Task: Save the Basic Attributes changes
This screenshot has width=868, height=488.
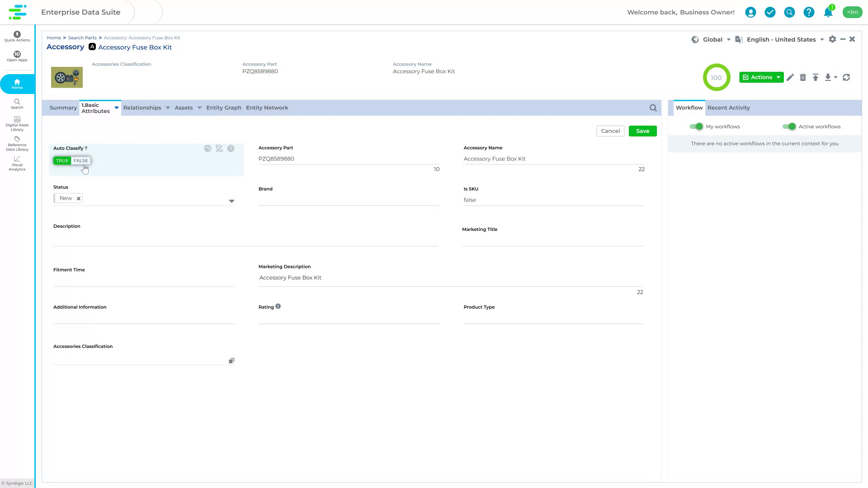Action: point(642,131)
